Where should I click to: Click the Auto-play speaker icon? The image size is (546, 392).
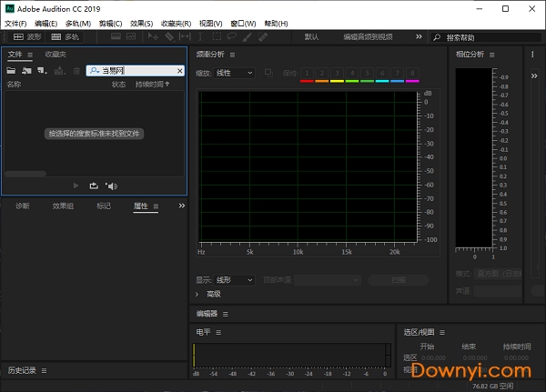point(111,186)
